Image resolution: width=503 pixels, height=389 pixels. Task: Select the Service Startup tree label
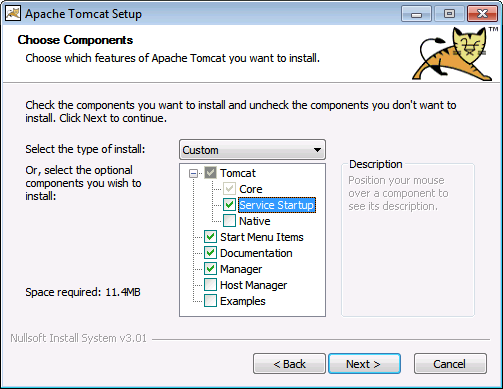tap(277, 205)
